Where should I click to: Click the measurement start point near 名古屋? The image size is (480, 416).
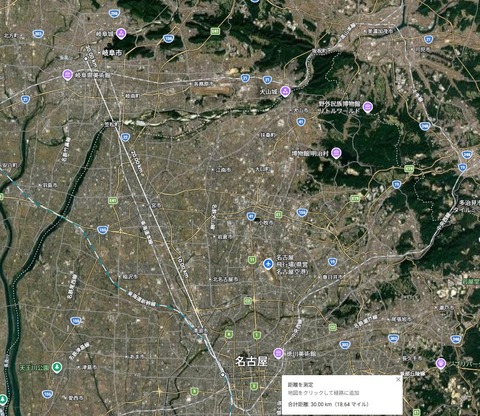pyautogui.click(x=222, y=375)
